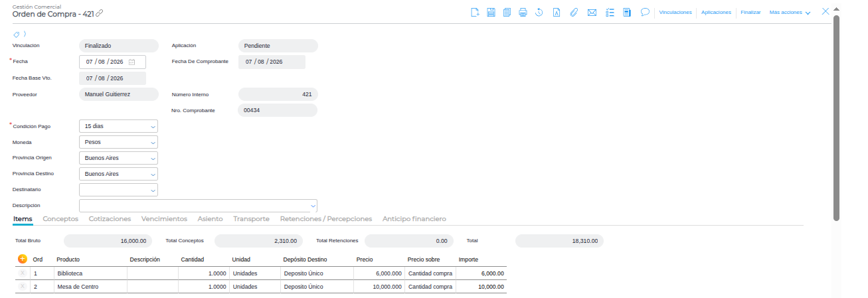Image resolution: width=868 pixels, height=298 pixels.
Task: Select the Biblioteca product cell
Action: [x=90, y=273]
